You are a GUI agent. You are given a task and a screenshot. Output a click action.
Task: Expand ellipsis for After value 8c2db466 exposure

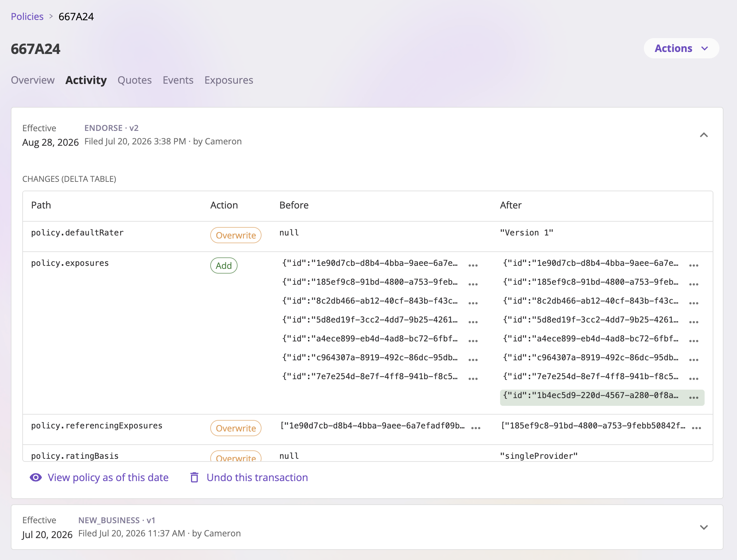[x=694, y=303]
